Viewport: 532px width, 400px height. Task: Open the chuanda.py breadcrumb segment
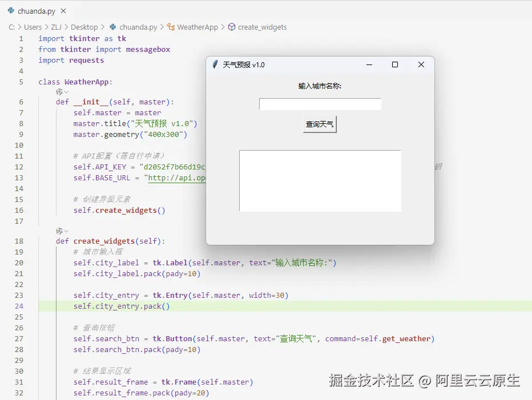[x=138, y=27]
